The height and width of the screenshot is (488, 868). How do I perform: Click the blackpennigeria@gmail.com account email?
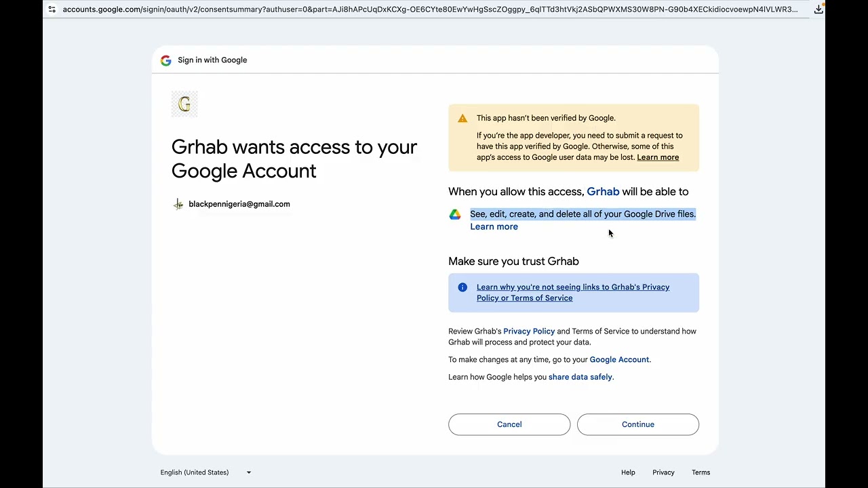click(239, 204)
